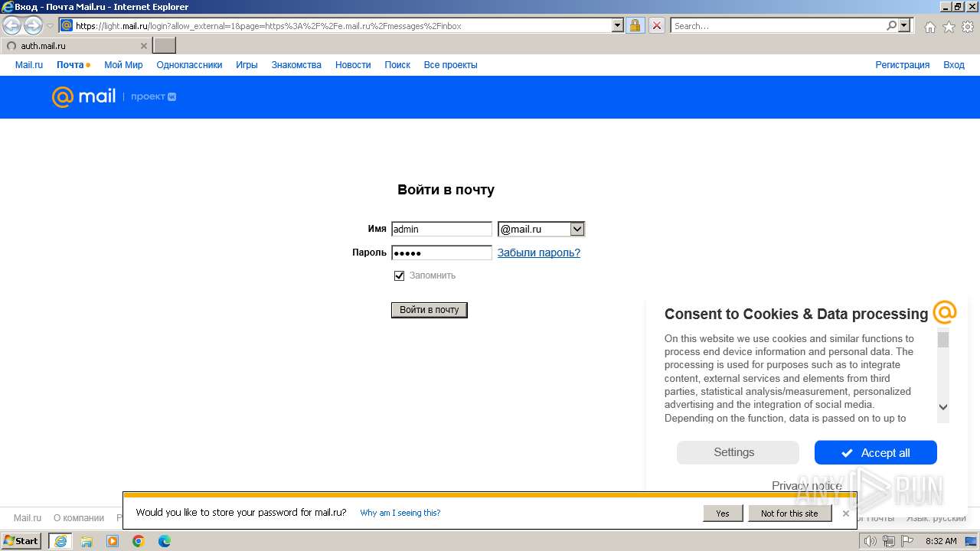The width and height of the screenshot is (980, 551).
Task: Open cookie consent Settings button
Action: [x=737, y=452]
